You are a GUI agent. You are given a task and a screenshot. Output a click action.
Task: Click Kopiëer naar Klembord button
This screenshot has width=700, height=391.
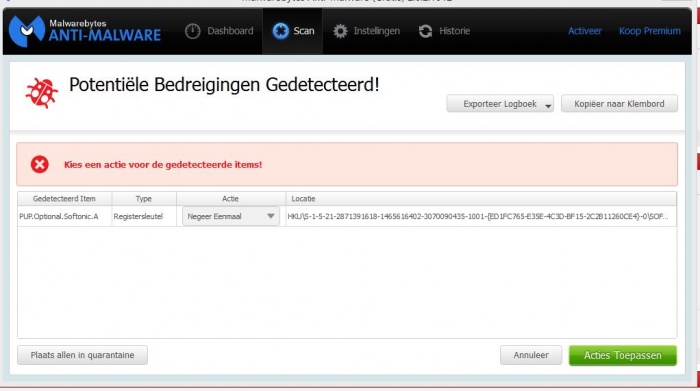(619, 104)
